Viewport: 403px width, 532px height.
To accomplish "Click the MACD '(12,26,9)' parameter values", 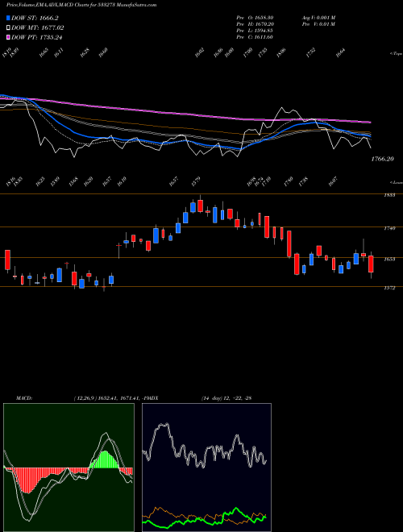I will pos(84,398).
